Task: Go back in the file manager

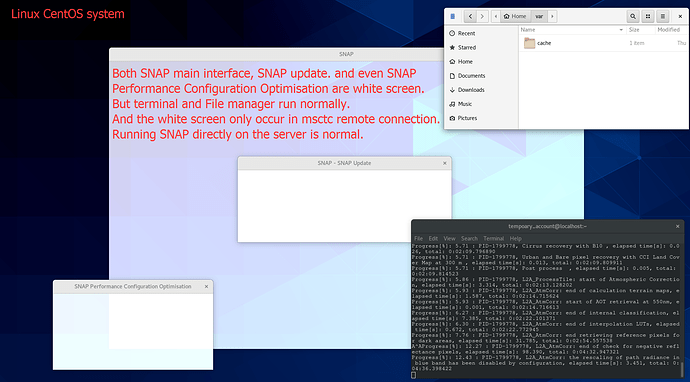Action: [x=470, y=16]
